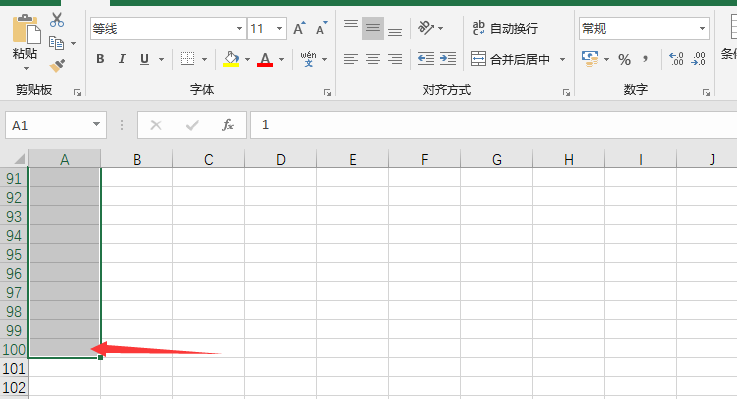Select the Format Painter brush

[x=57, y=65]
